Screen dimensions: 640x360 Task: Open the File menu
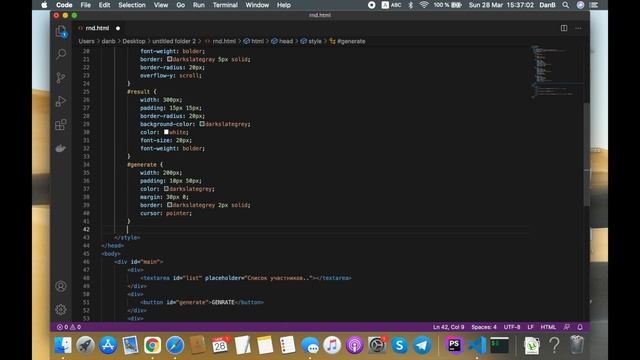pos(86,5)
